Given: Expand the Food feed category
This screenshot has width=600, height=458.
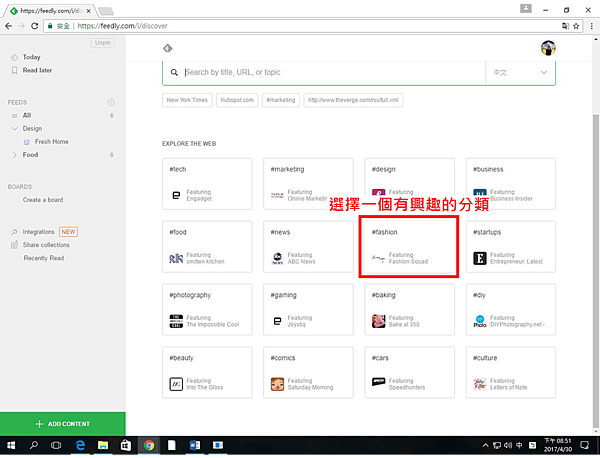Looking at the screenshot, I should click(x=15, y=155).
